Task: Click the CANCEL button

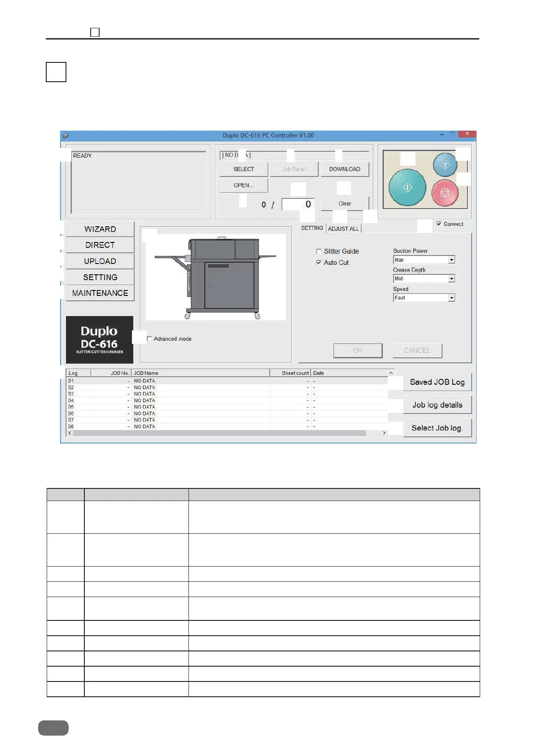Action: click(417, 351)
